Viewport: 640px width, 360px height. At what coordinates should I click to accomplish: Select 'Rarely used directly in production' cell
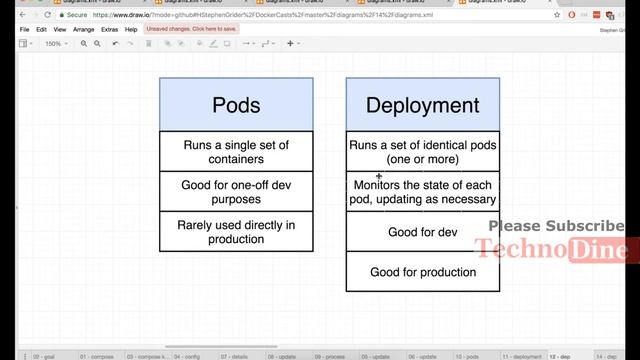click(x=236, y=231)
